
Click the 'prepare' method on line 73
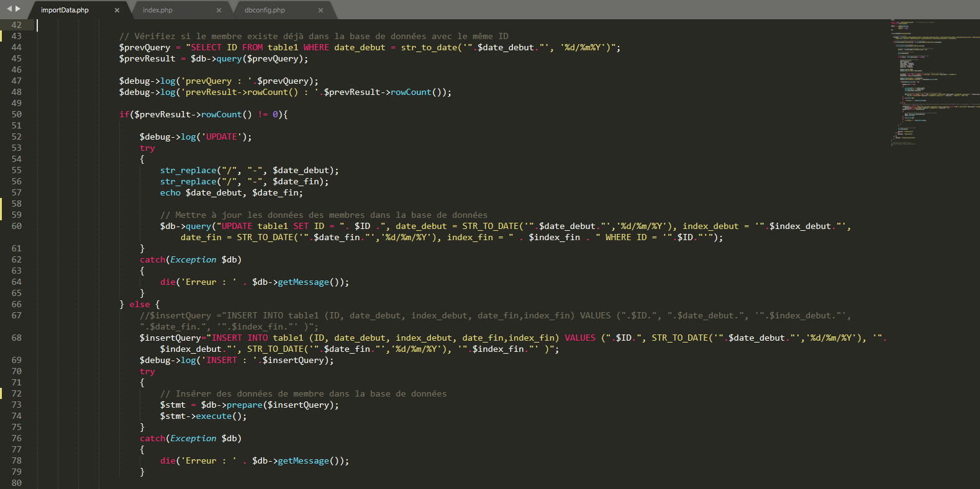coord(244,405)
